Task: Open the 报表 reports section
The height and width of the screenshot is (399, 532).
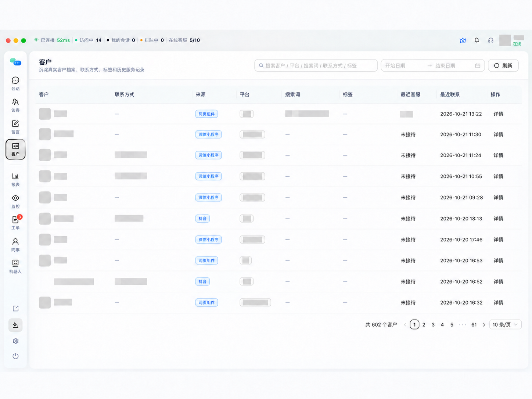Action: [15, 180]
